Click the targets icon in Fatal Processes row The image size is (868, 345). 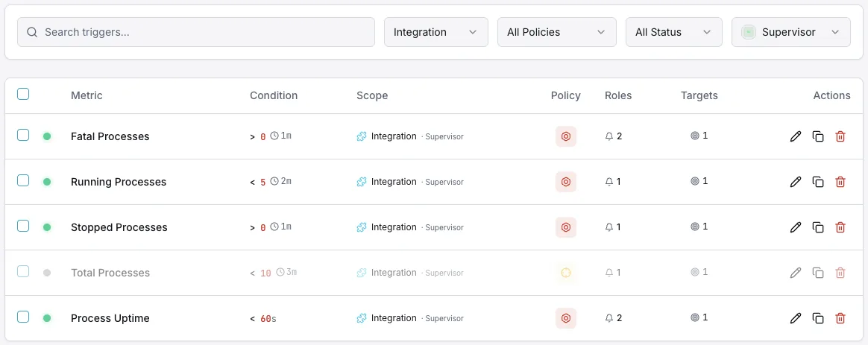(695, 136)
